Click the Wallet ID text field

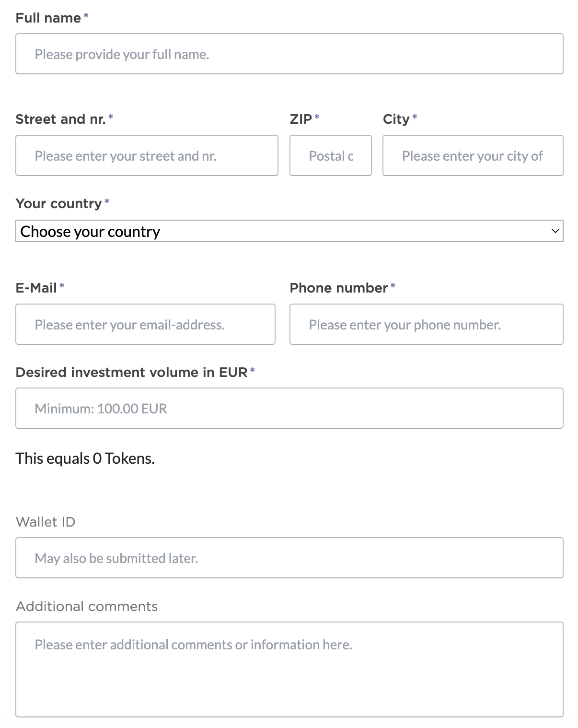[x=289, y=558]
